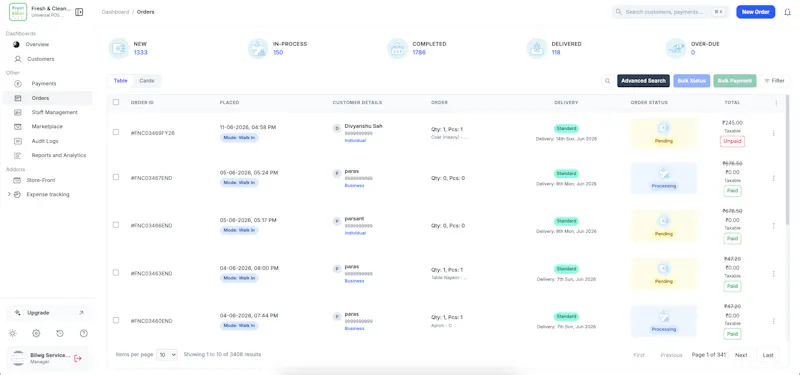
Task: Open the Upgrade link arrow
Action: pyautogui.click(x=81, y=313)
